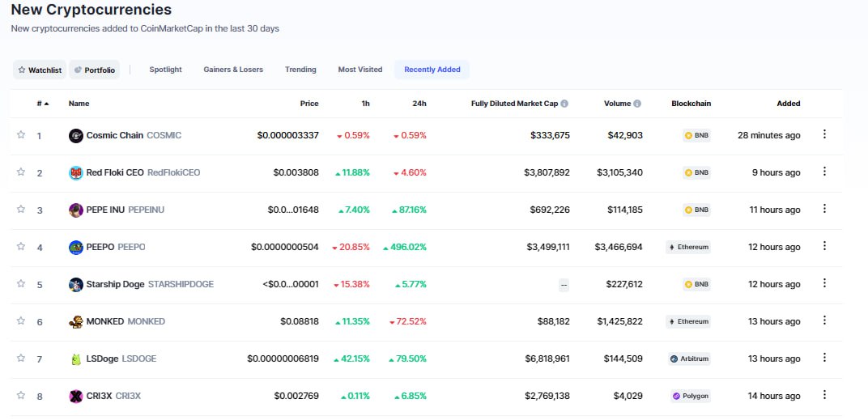Screen dimensions: 868x420
Task: Open the Red Floki CEO coin page
Action: point(143,172)
